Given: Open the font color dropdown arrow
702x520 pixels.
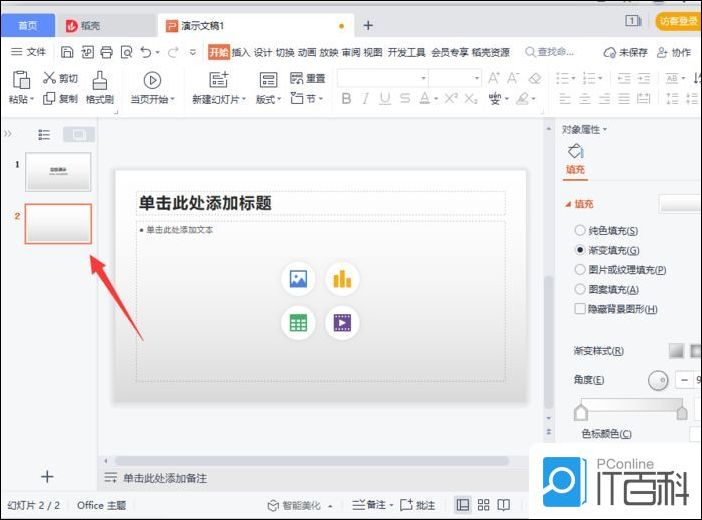Looking at the screenshot, I should pyautogui.click(x=436, y=99).
